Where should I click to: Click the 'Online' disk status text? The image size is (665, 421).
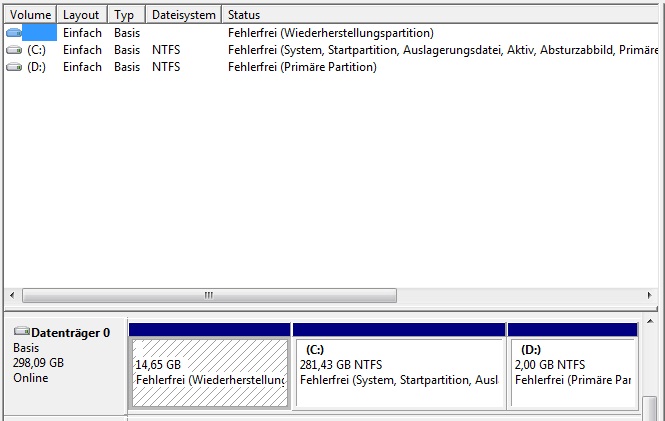click(31, 378)
